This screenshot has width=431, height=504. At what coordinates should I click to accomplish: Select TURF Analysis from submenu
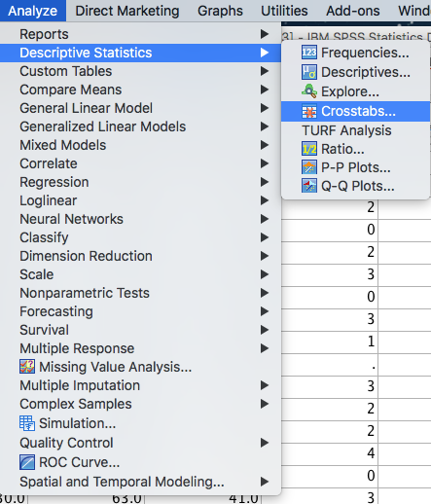pos(346,130)
